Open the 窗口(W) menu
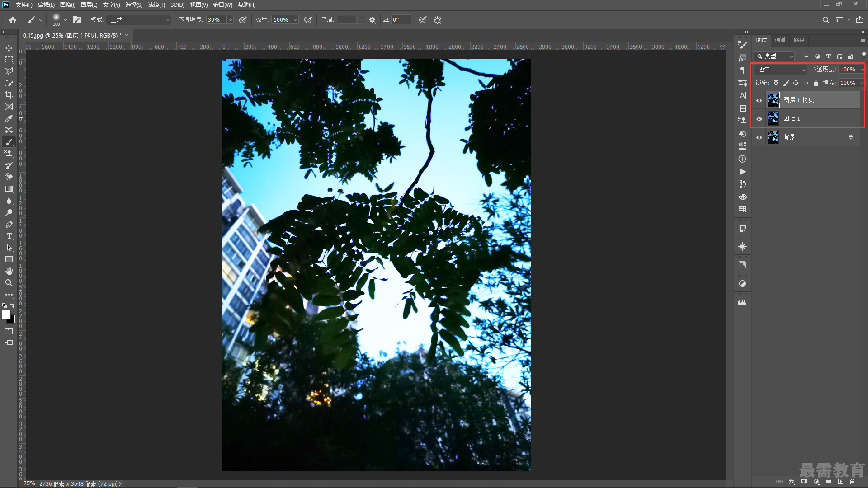868x488 pixels. [223, 5]
